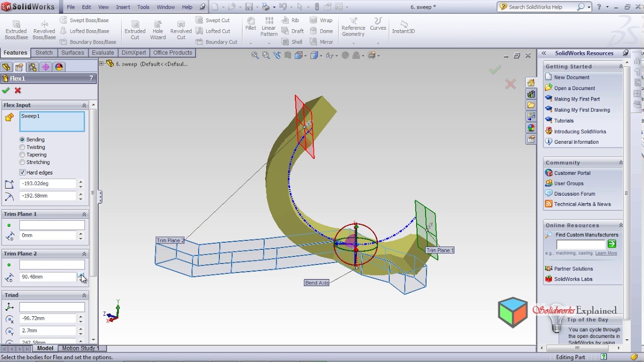Select the Revolved Boss/Base tool
This screenshot has height=362, width=644.
[44, 30]
